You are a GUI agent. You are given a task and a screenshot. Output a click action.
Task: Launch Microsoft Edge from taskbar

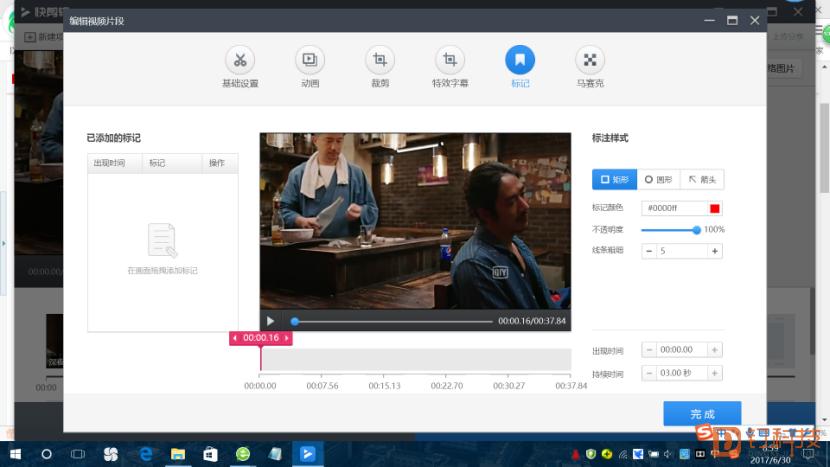coord(146,454)
